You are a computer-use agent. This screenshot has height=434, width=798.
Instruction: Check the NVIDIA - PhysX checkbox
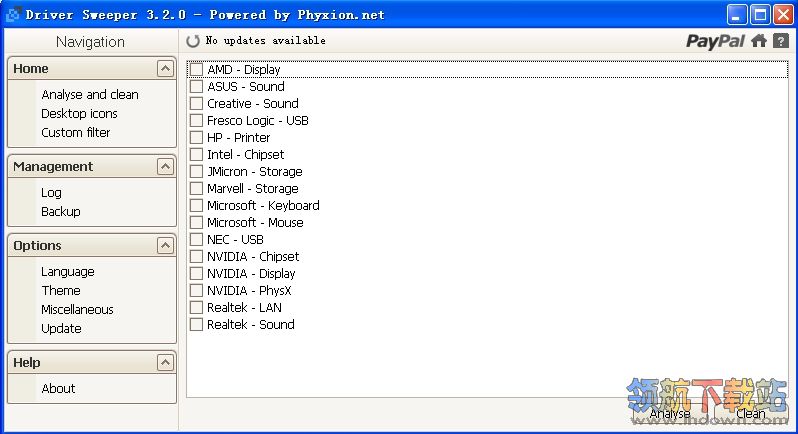coord(196,291)
